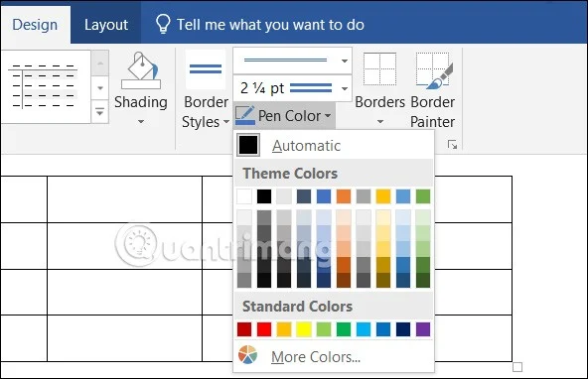Screen dimensions: 588x379
Task: Select the gold theme color swatch
Action: (x=383, y=196)
